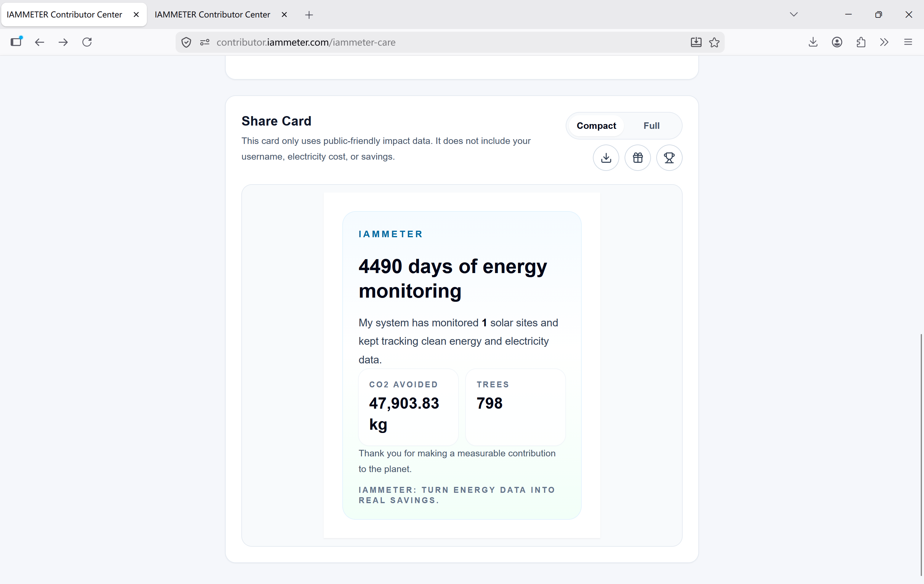Switch to the Full card layout
This screenshot has height=584, width=924.
click(651, 126)
